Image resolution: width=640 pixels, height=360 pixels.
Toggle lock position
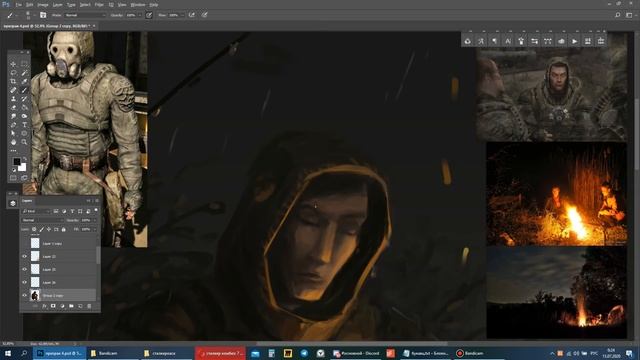49,229
